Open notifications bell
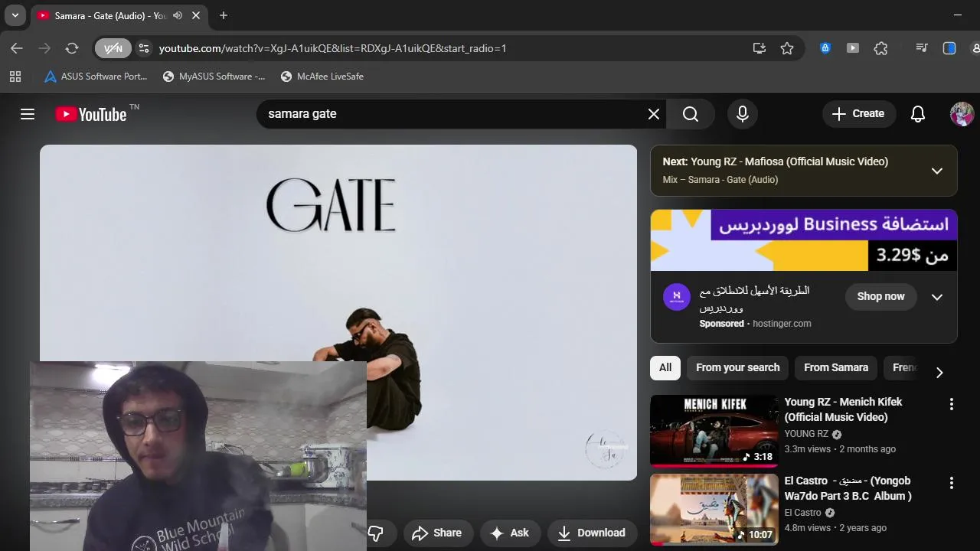The height and width of the screenshot is (551, 980). (x=918, y=114)
